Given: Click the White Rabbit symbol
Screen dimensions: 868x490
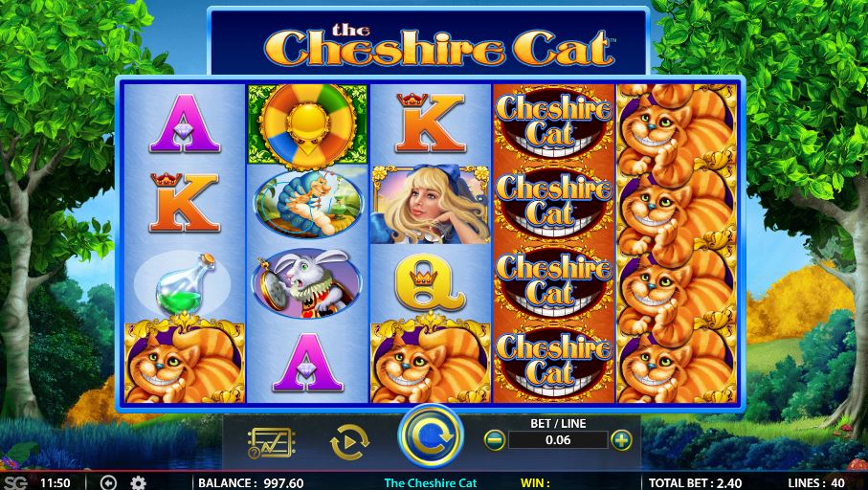Looking at the screenshot, I should pos(308,283).
